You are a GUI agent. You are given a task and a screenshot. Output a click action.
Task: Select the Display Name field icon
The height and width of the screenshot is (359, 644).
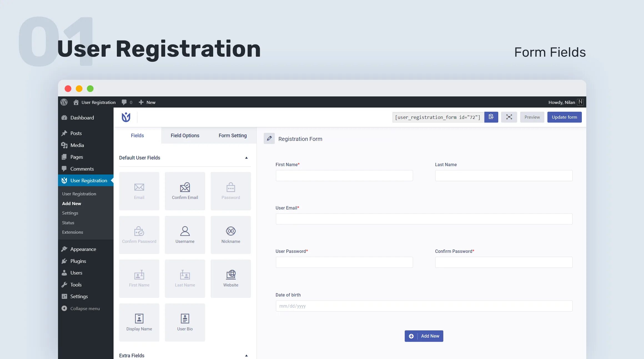(139, 318)
